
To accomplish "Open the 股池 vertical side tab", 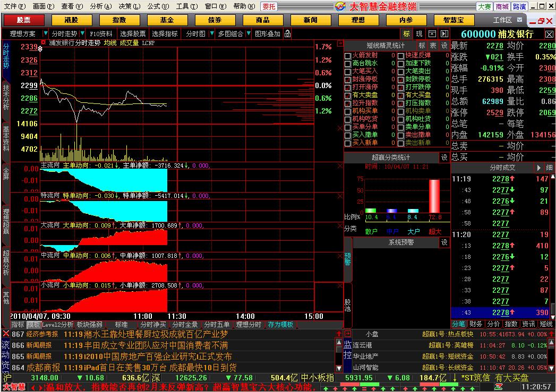I will click(347, 305).
